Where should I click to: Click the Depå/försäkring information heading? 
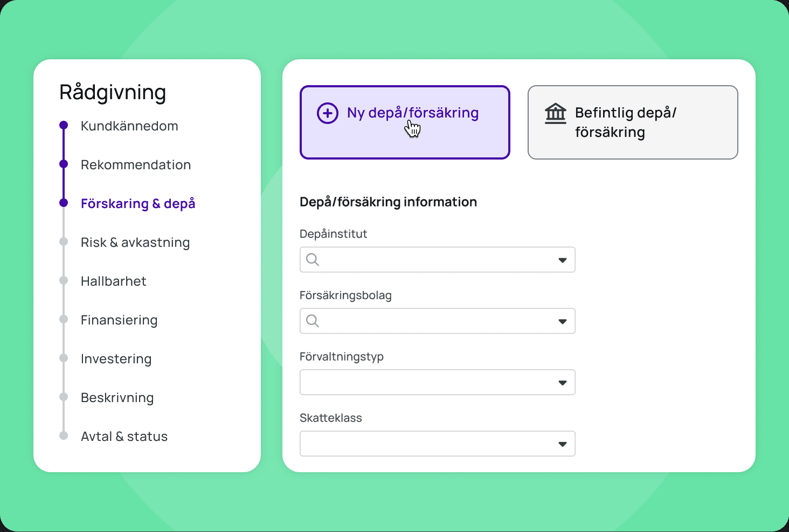click(x=389, y=202)
